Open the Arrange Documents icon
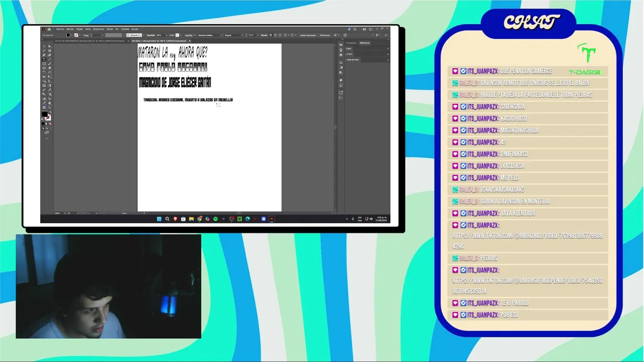The width and height of the screenshot is (644, 362). 364,29
